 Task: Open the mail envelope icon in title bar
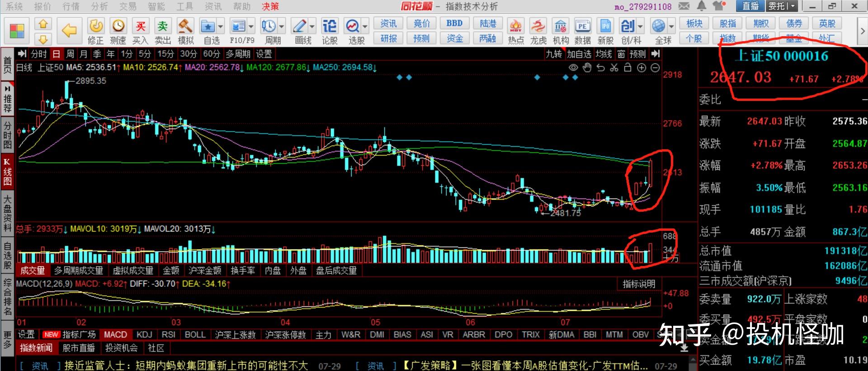tap(684, 6)
